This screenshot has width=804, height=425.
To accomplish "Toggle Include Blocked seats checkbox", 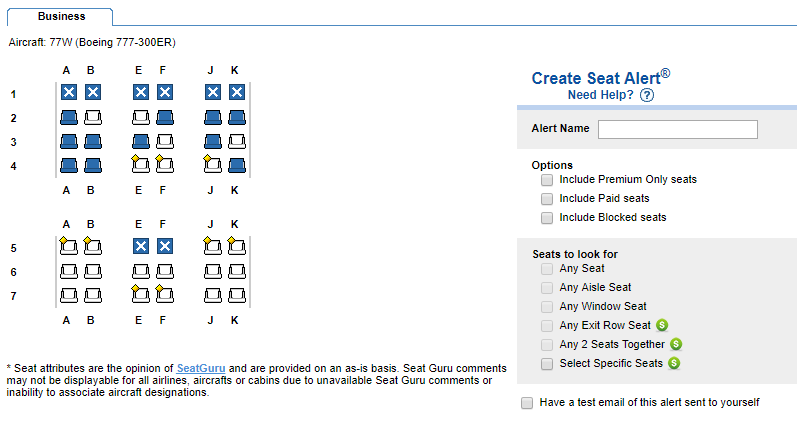I will [x=547, y=217].
